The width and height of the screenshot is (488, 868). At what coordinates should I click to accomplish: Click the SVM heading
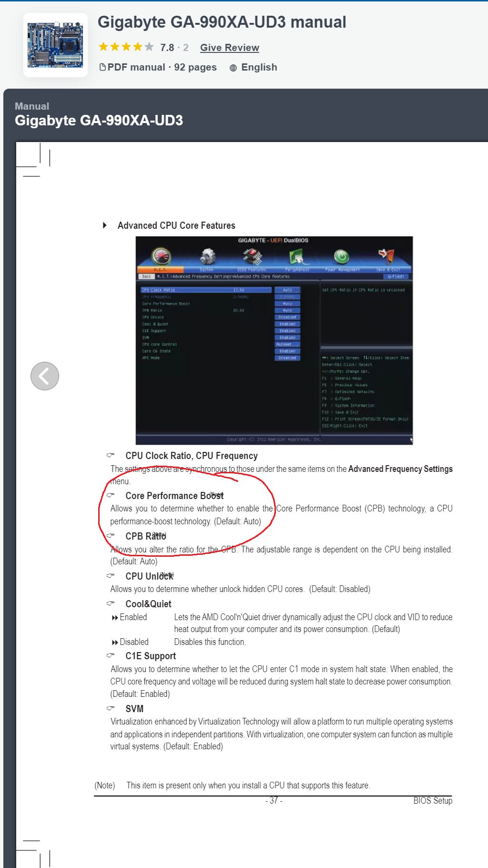(134, 709)
